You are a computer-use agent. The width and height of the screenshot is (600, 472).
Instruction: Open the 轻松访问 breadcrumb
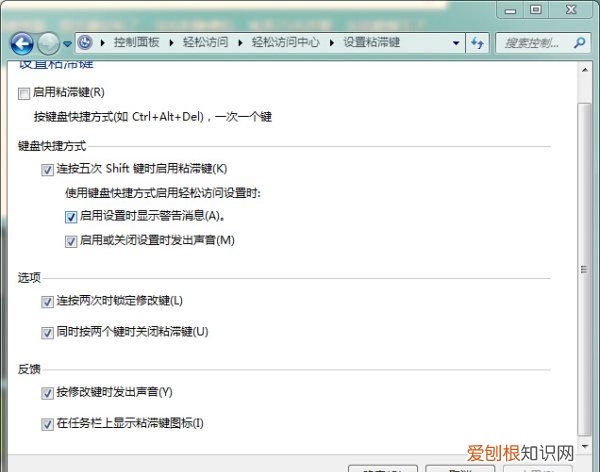205,42
